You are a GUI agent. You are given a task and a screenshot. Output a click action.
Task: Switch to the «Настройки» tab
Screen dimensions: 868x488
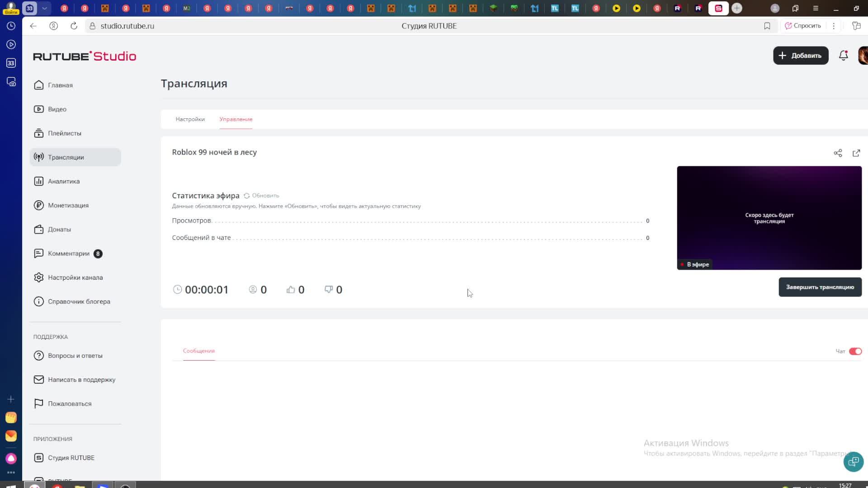(x=190, y=119)
